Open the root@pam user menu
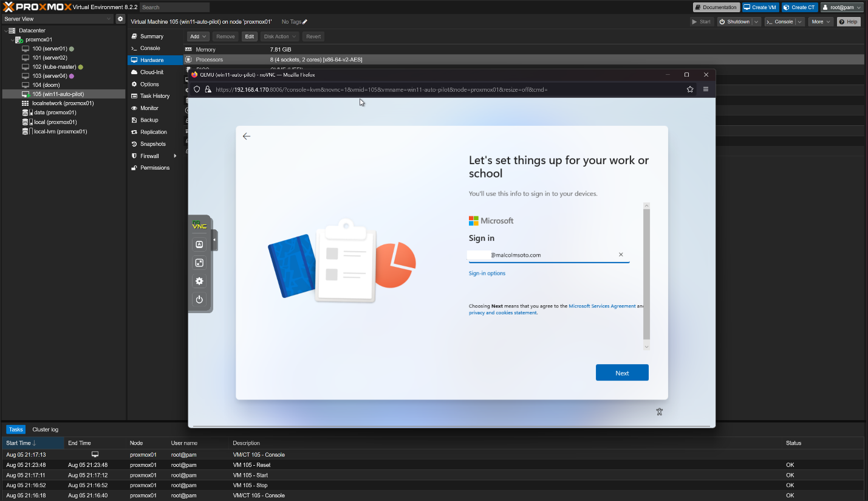This screenshot has height=501, width=868. point(841,7)
